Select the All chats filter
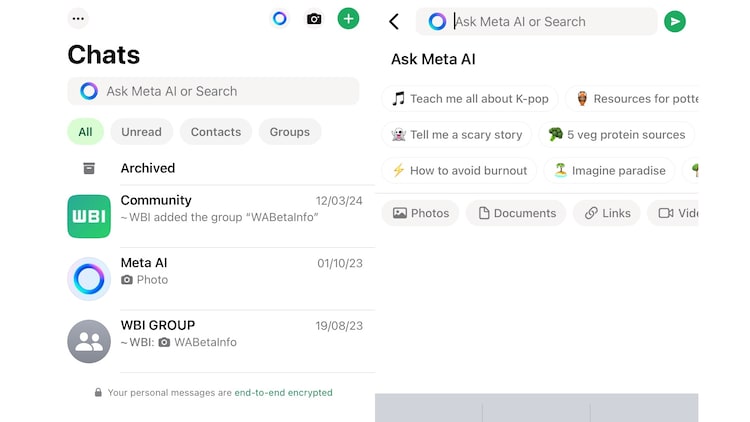 (x=85, y=132)
